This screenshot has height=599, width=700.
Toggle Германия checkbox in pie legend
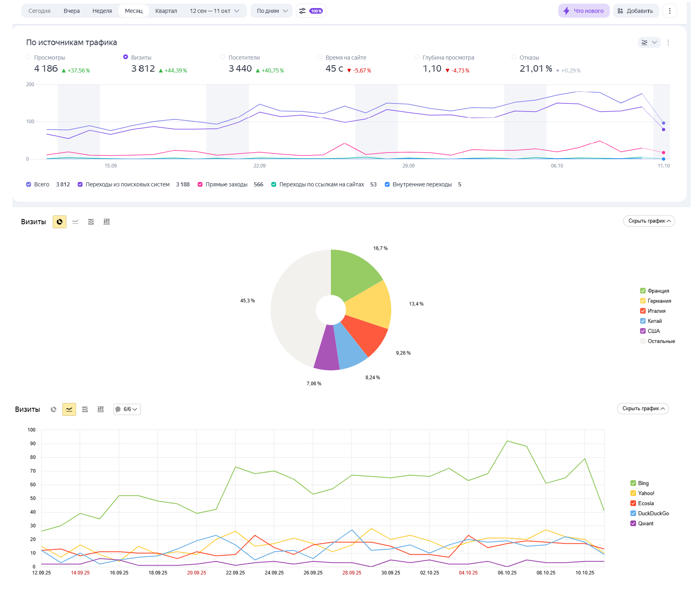(643, 301)
